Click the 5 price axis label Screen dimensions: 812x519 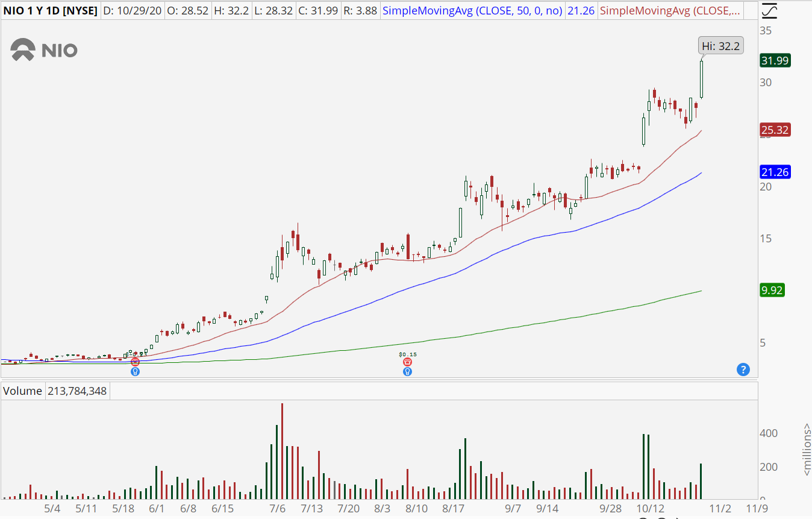point(763,343)
